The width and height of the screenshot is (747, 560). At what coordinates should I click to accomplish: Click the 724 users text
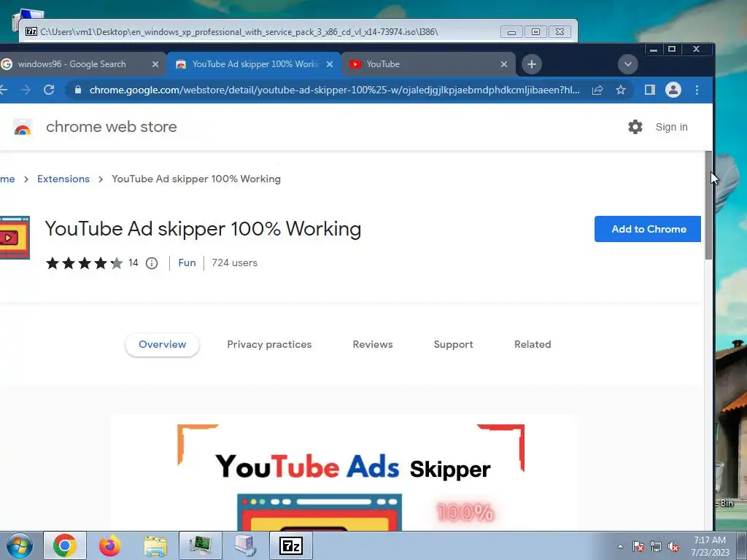coord(234,262)
